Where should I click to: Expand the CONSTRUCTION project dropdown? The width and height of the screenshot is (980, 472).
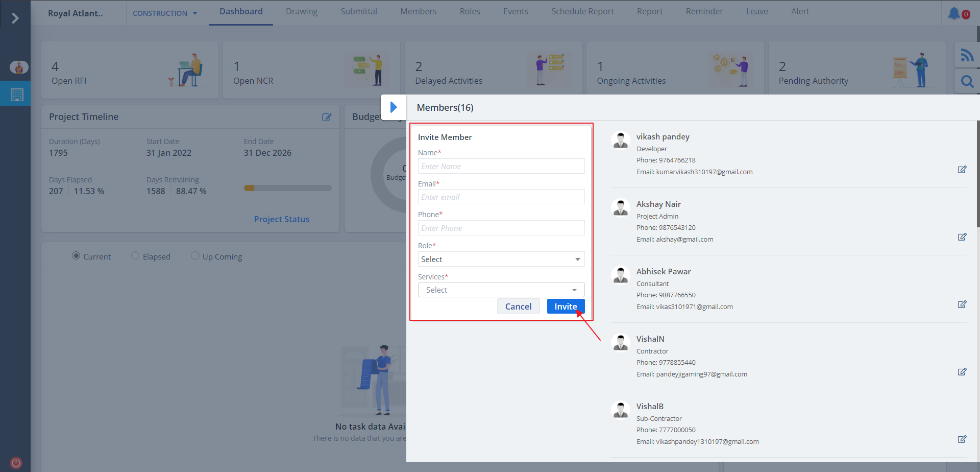point(165,13)
